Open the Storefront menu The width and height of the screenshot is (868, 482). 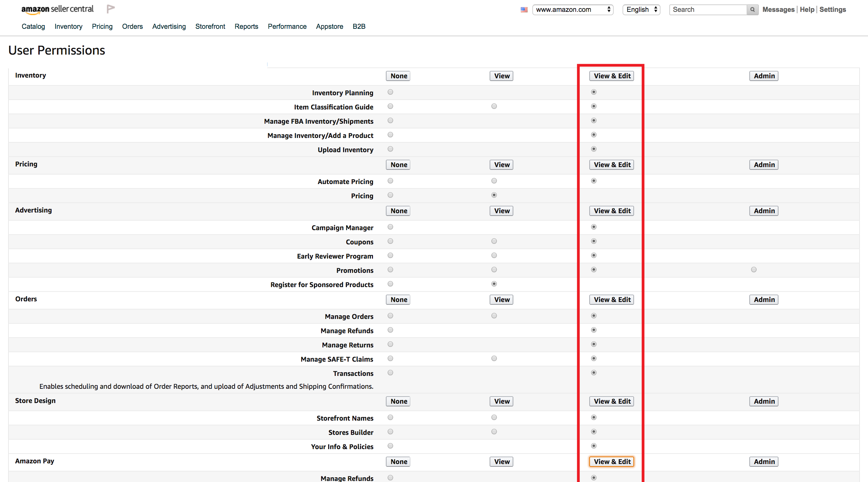(x=210, y=26)
